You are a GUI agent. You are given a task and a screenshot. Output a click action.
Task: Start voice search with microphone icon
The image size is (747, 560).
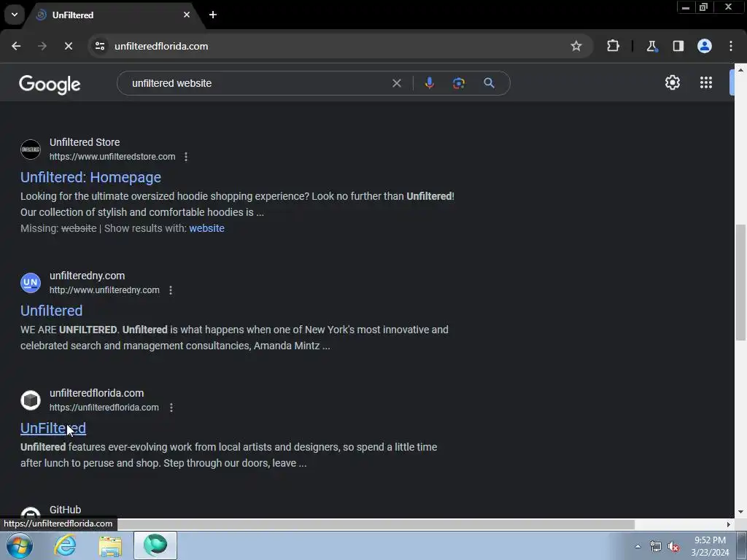(429, 83)
